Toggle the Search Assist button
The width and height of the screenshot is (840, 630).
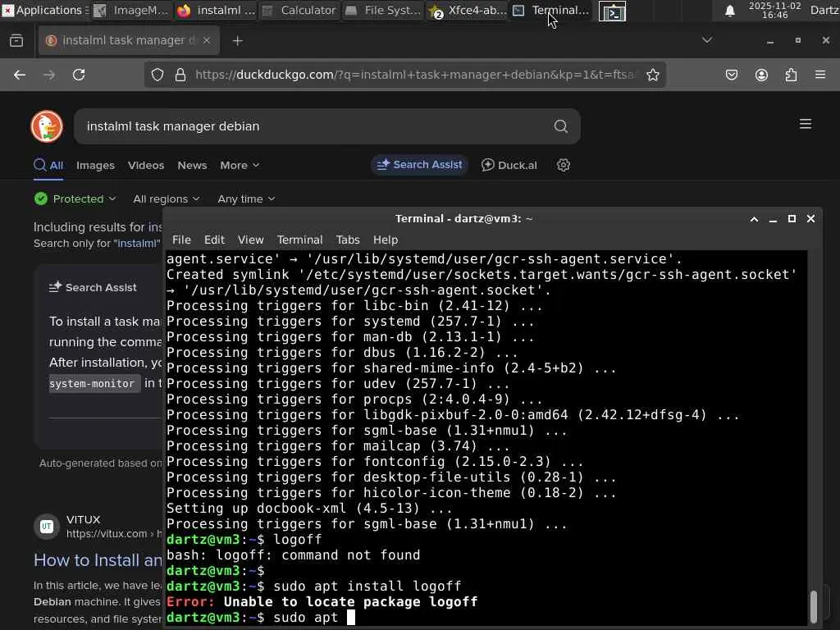pyautogui.click(x=419, y=165)
